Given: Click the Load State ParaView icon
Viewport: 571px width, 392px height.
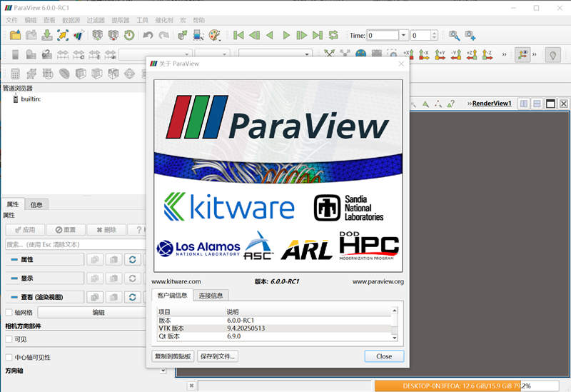Looking at the screenshot, I should 79,35.
